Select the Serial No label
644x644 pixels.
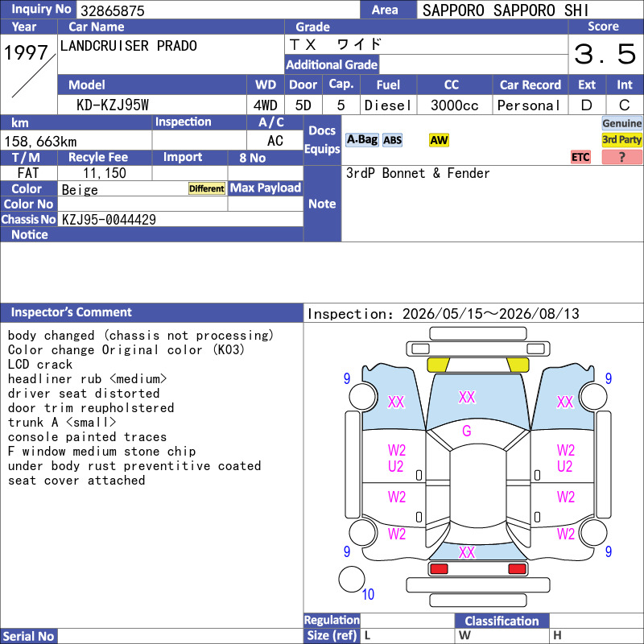[28, 636]
